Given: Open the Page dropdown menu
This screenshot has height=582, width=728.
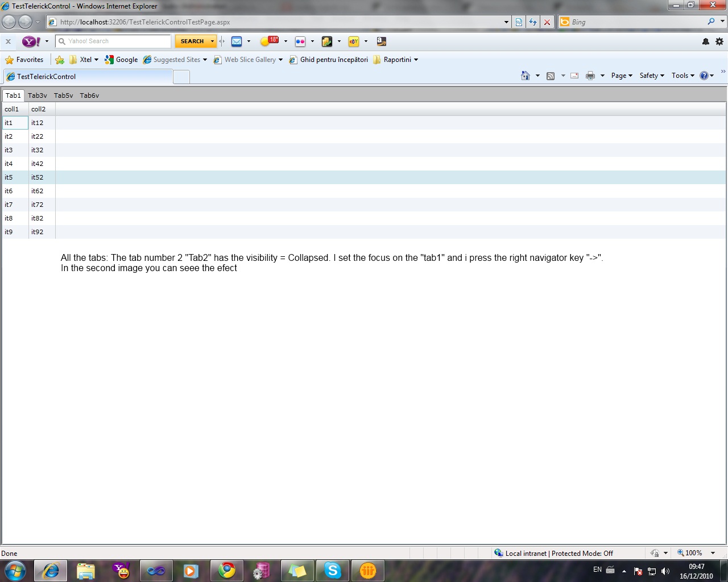Looking at the screenshot, I should click(622, 76).
